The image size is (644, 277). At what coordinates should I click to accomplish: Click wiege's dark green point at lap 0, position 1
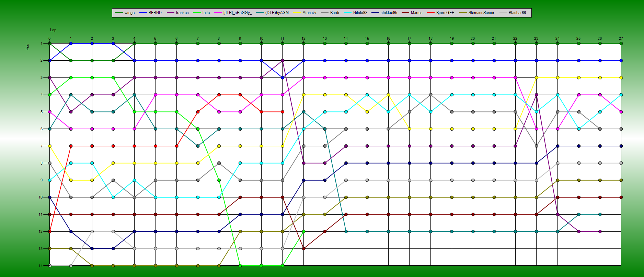(x=50, y=44)
